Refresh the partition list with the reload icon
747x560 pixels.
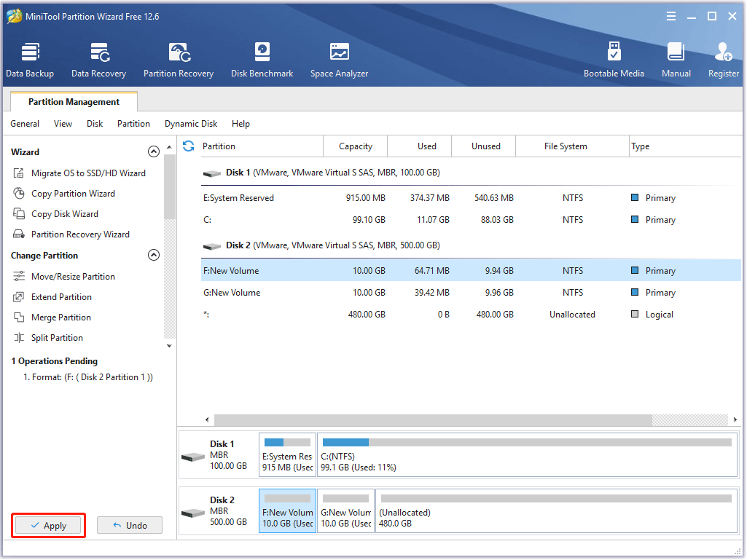189,146
